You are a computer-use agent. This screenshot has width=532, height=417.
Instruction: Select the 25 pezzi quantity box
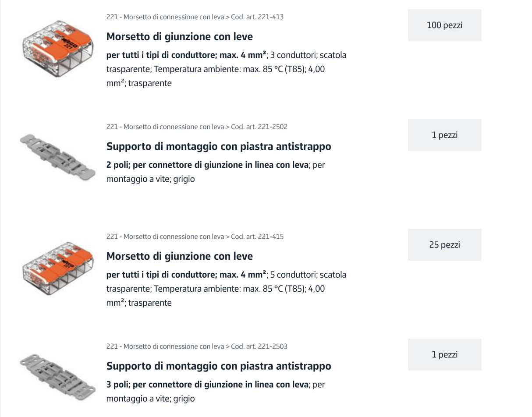(x=444, y=245)
